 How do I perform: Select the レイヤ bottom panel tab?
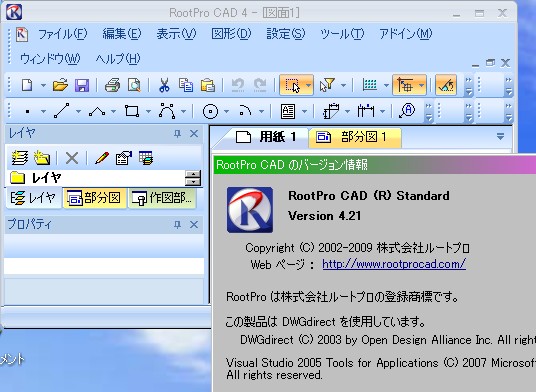pos(34,198)
